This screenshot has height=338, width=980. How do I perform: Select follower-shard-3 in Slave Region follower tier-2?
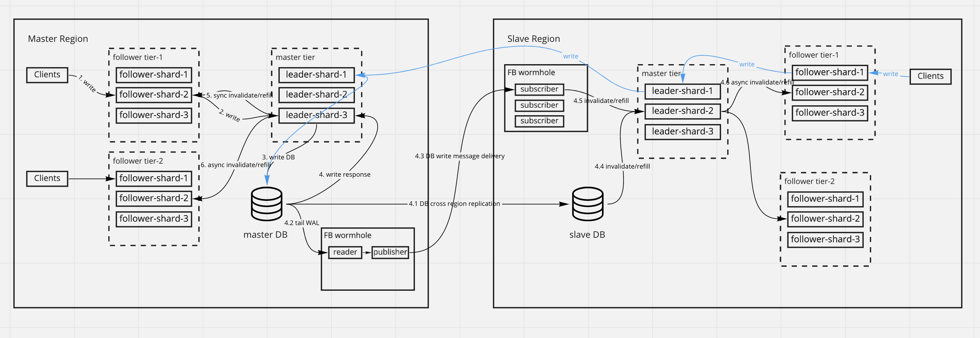825,240
